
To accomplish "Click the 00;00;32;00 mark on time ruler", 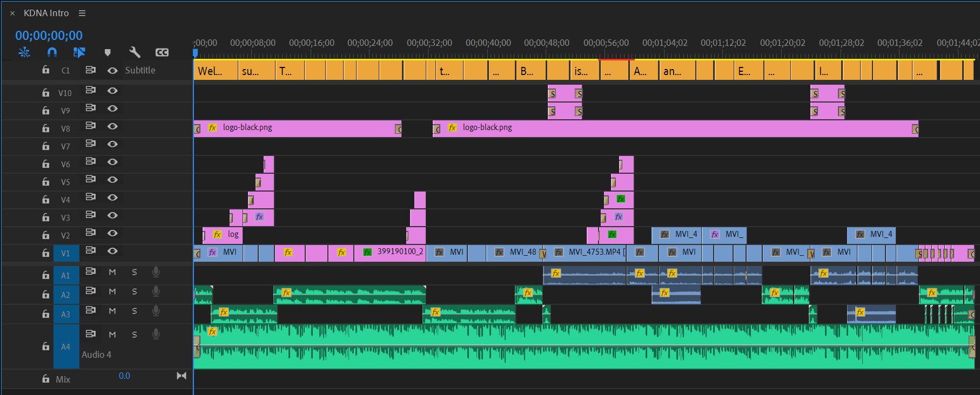I will [429, 43].
